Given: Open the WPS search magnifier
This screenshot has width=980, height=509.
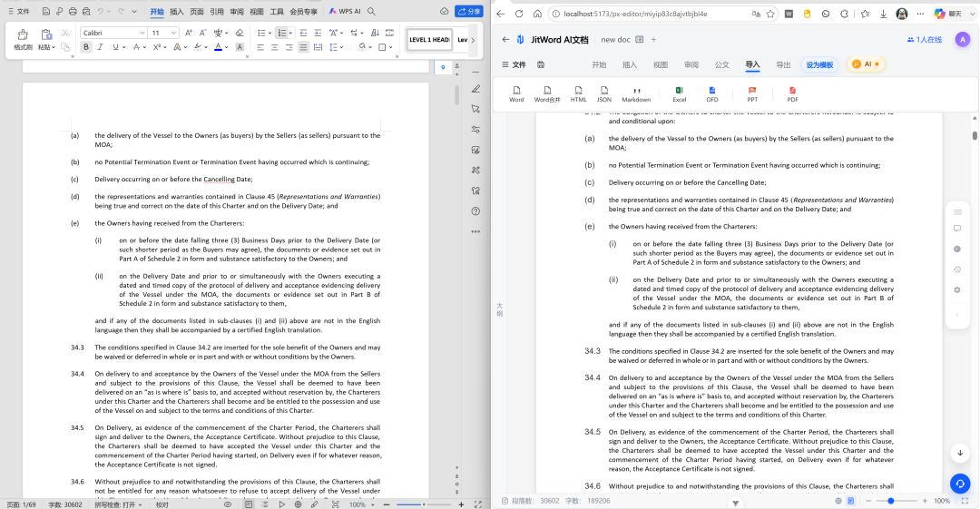Looking at the screenshot, I should (x=371, y=11).
